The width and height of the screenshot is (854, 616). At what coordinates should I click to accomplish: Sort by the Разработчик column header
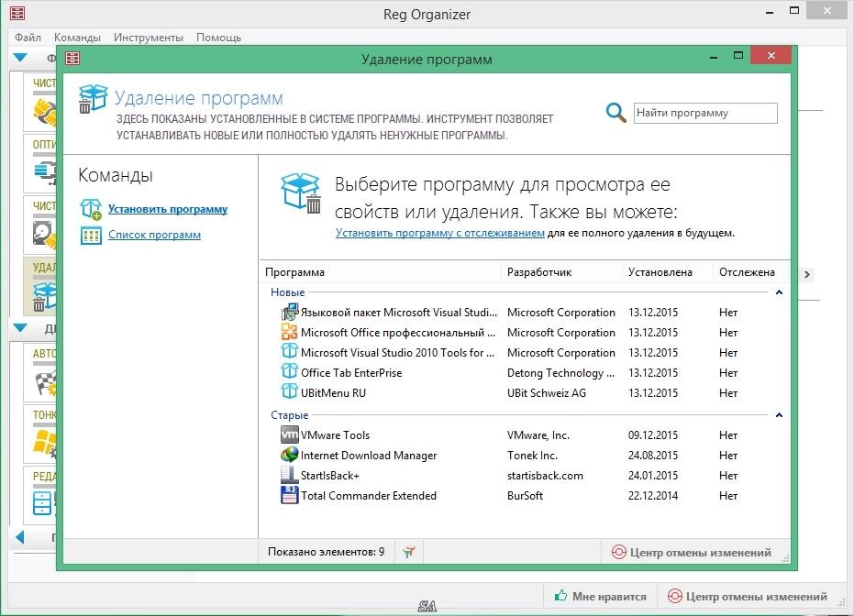pyautogui.click(x=561, y=272)
